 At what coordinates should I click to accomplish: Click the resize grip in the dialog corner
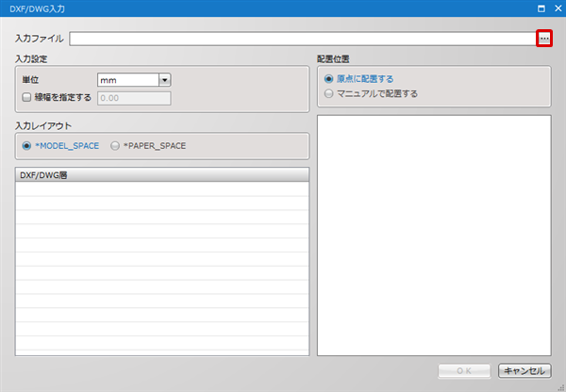coord(559,385)
